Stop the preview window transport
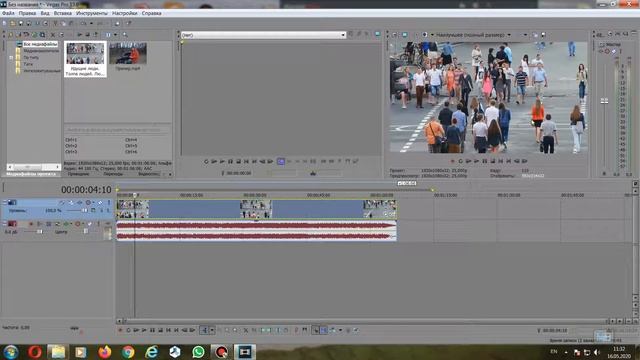This screenshot has width=640, height=360. point(493,161)
